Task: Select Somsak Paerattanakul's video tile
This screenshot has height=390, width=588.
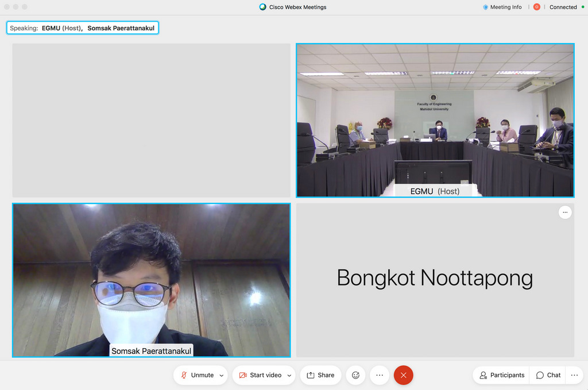Action: [x=151, y=280]
